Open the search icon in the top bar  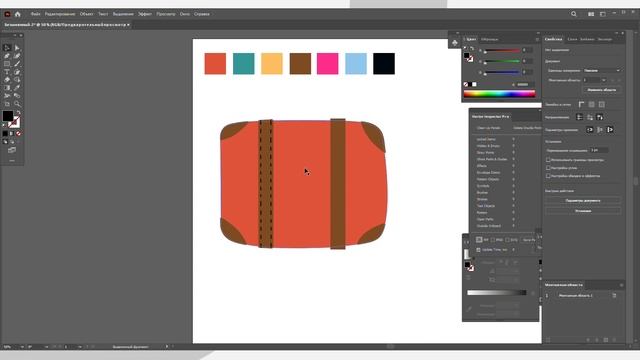(x=573, y=14)
